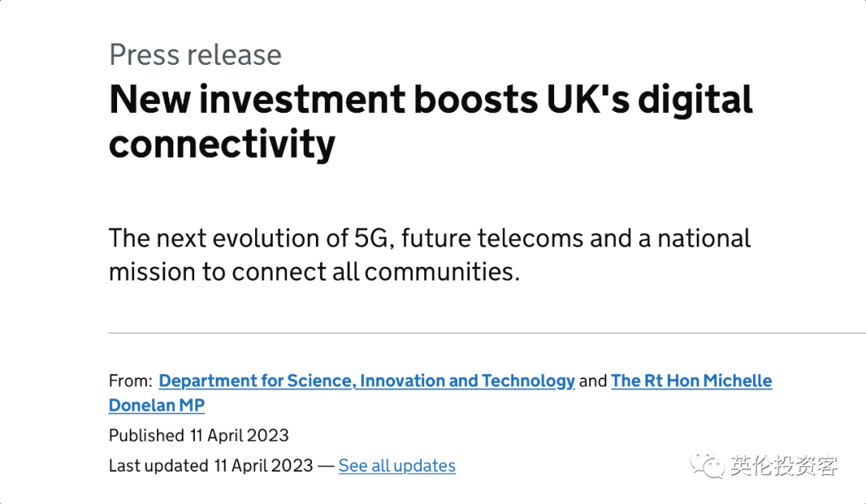The height and width of the screenshot is (504, 866).
Task: Click the 'From:' label
Action: click(131, 381)
